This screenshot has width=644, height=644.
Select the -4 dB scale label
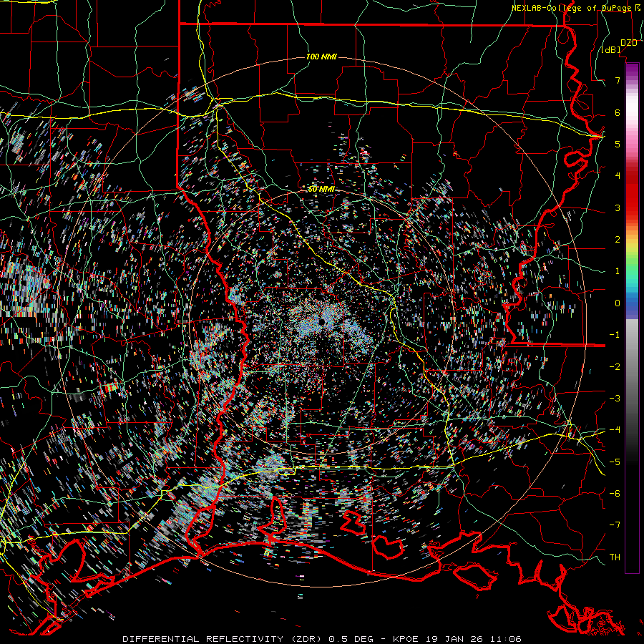pos(615,430)
